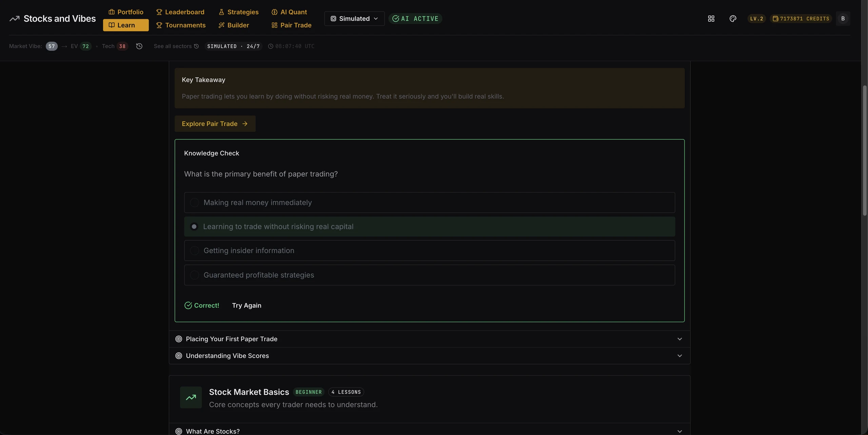Click the green Correct checkmark icon
Viewport: 868px width, 435px height.
188,305
